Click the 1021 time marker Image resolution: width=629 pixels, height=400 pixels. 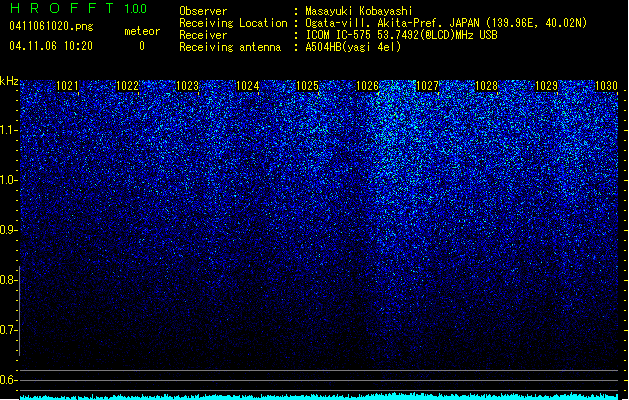coord(67,86)
